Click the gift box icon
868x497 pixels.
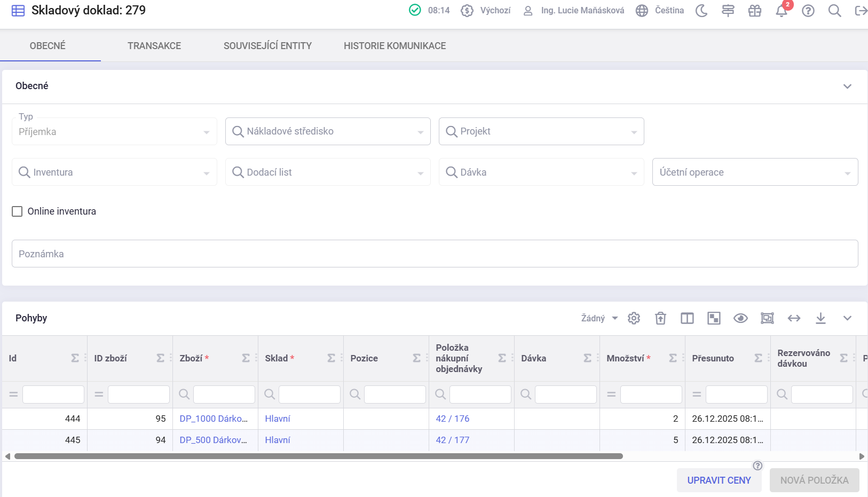click(x=755, y=11)
